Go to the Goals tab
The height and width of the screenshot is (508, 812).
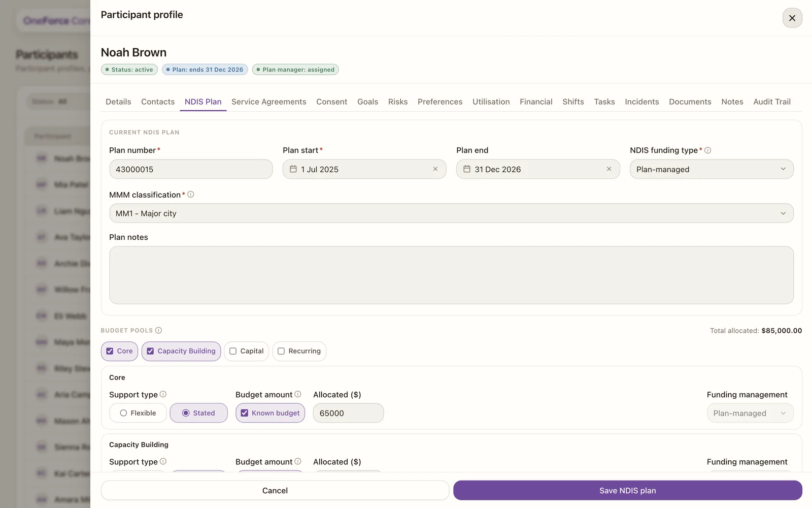click(367, 102)
